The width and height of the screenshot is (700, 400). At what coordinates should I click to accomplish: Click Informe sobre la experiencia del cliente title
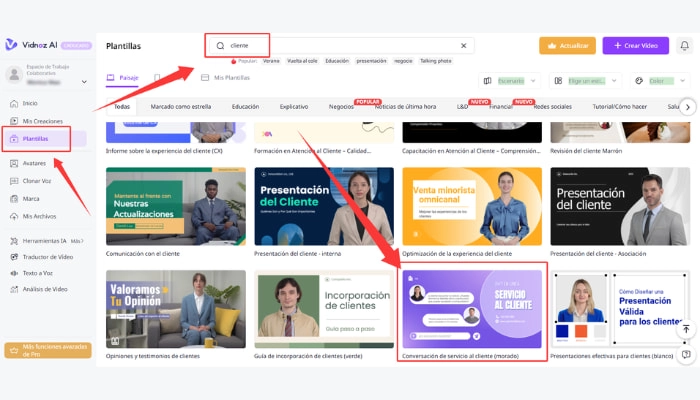click(164, 151)
